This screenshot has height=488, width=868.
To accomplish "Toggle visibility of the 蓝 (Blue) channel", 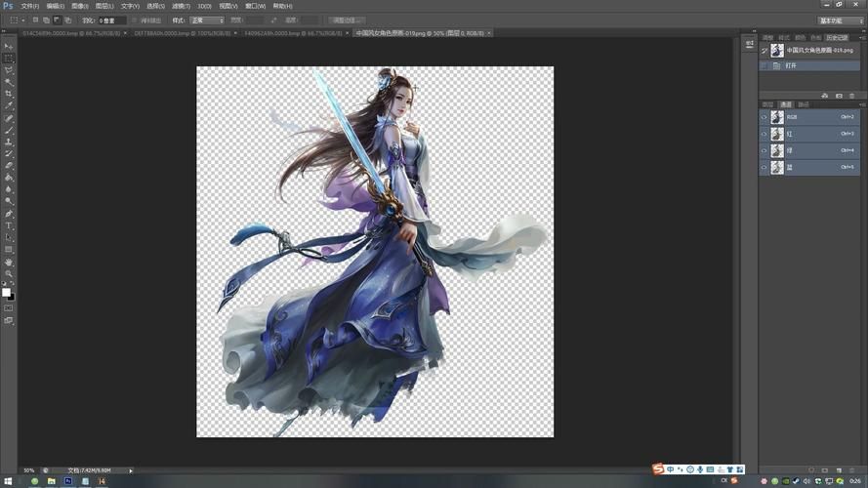I will [764, 167].
